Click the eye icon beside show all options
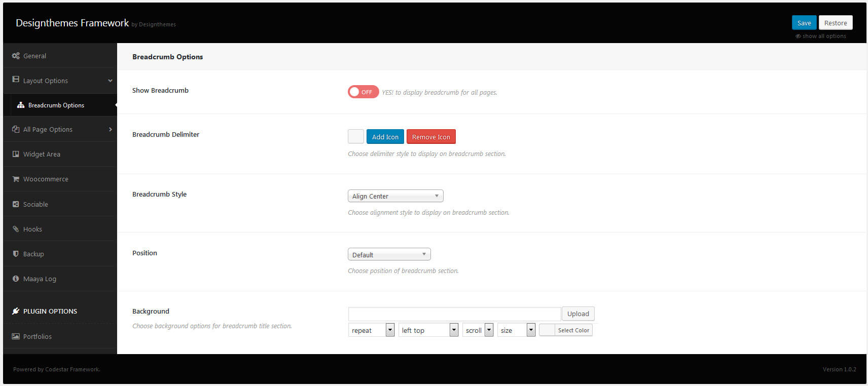This screenshot has height=386, width=868. pyautogui.click(x=798, y=36)
